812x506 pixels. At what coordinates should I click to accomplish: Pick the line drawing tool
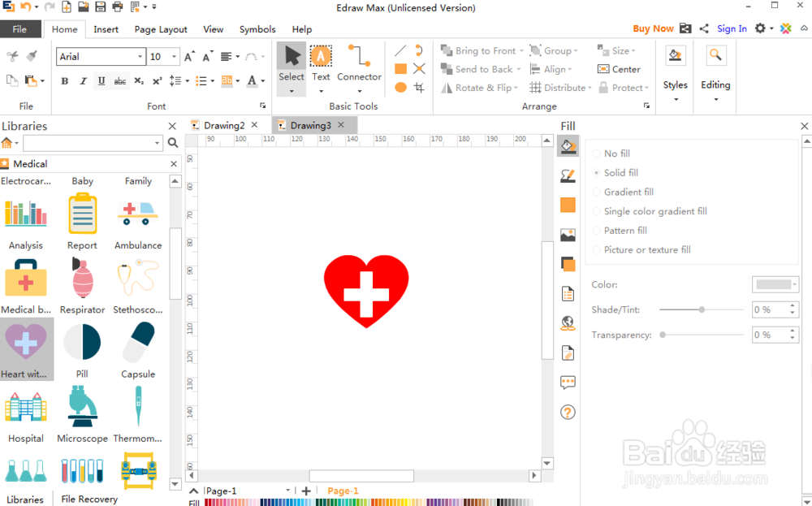[400, 50]
